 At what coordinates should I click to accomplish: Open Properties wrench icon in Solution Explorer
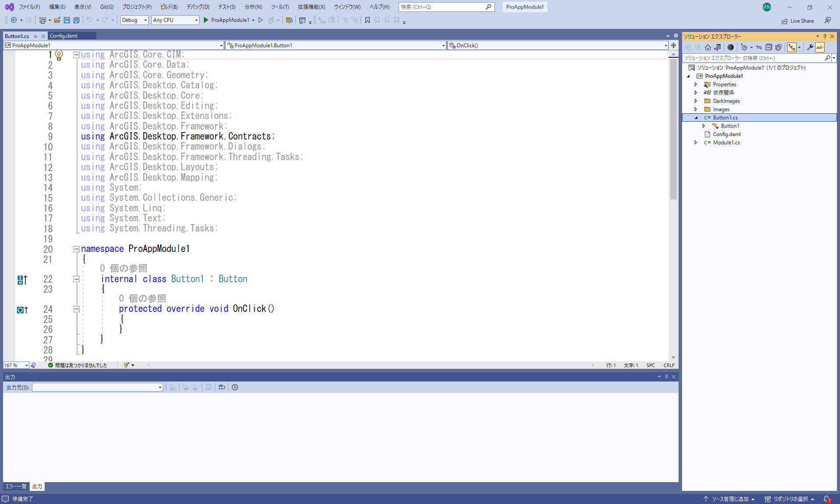(810, 47)
